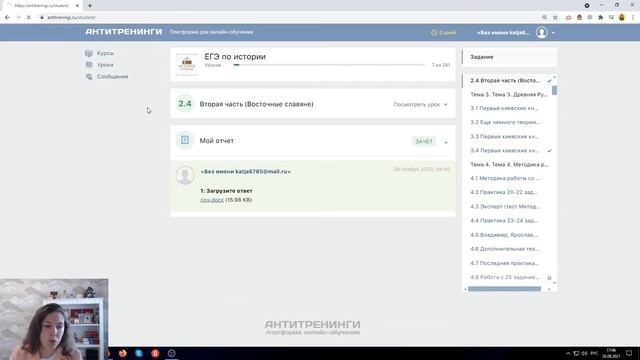Open the account menu dropdown arrow
The height and width of the screenshot is (360, 640).
tap(553, 33)
